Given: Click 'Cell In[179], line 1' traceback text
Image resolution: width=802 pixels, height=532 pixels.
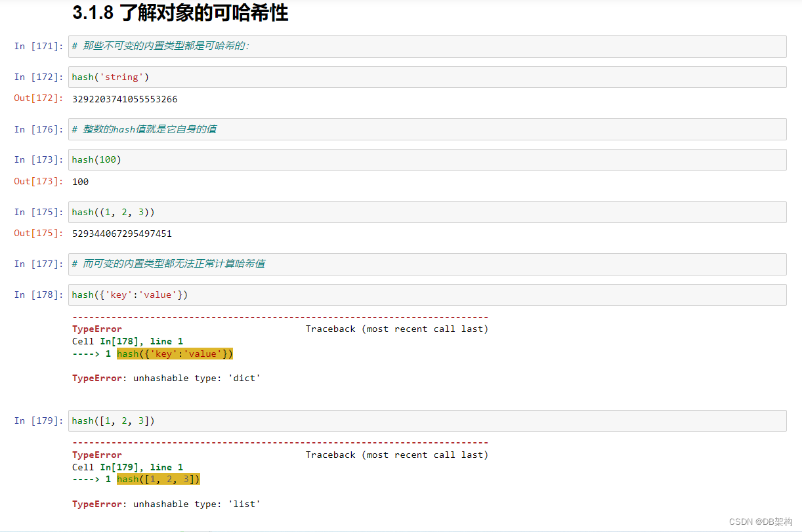Looking at the screenshot, I should click(128, 467).
